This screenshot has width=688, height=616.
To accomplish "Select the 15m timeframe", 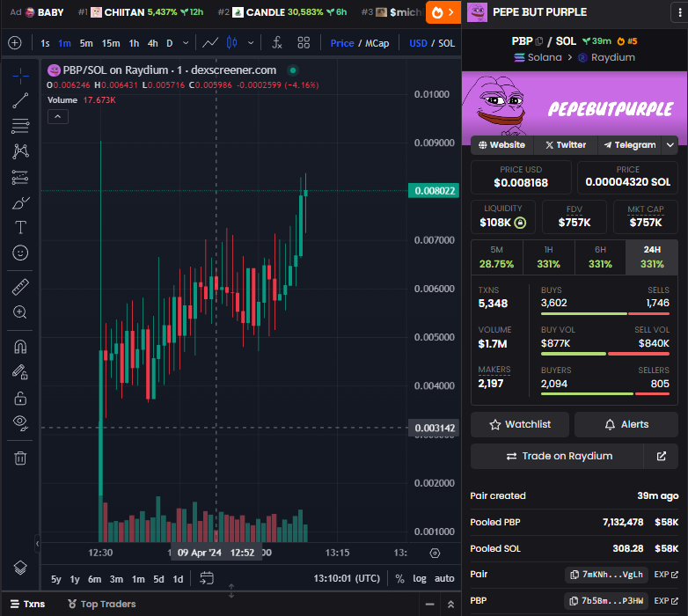I will tap(111, 43).
